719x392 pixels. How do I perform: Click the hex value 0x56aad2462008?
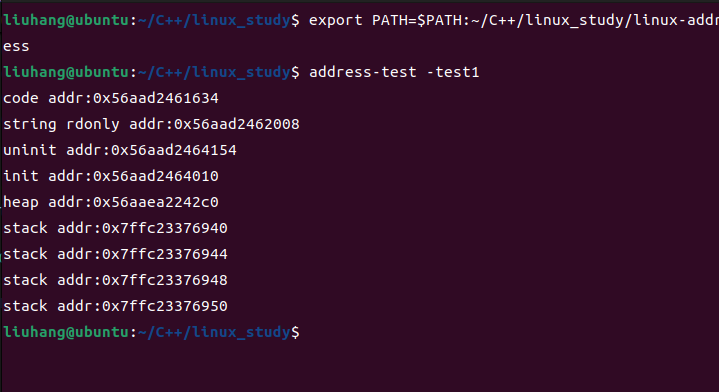[x=237, y=124]
